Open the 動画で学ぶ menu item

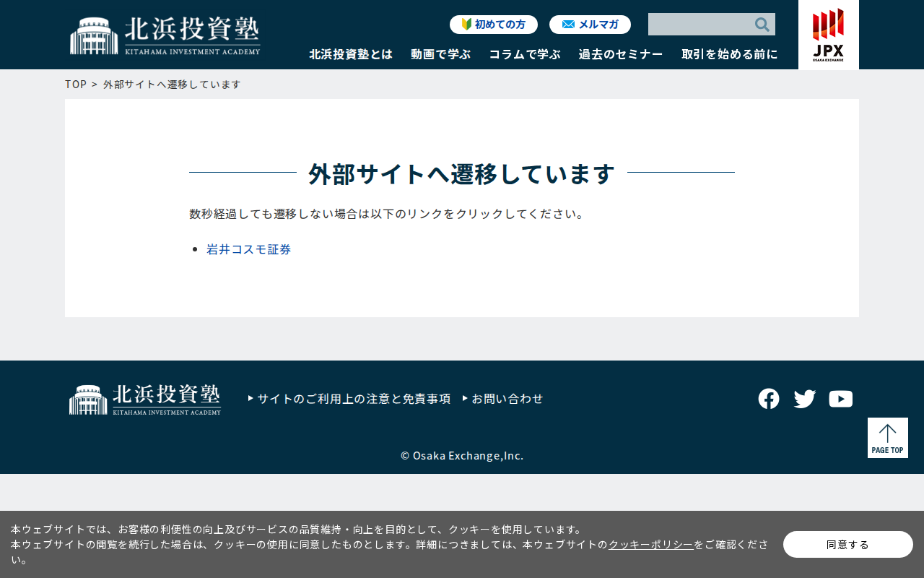coord(441,54)
